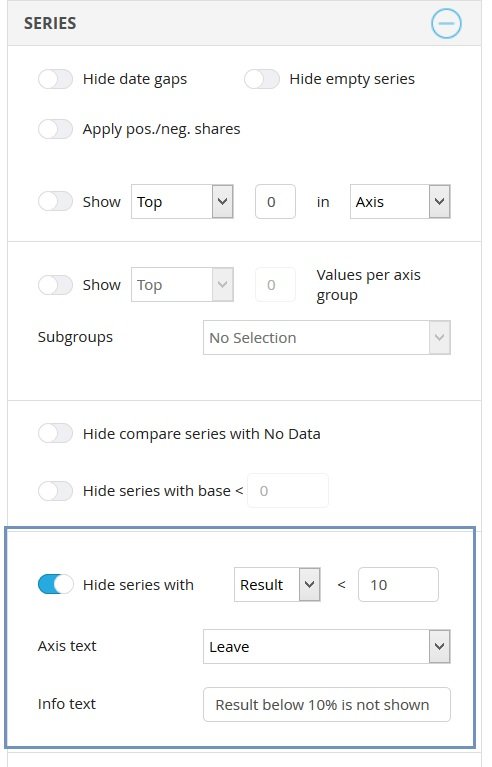Enable Show values per axis group toggle
The image size is (492, 767).
56,285
